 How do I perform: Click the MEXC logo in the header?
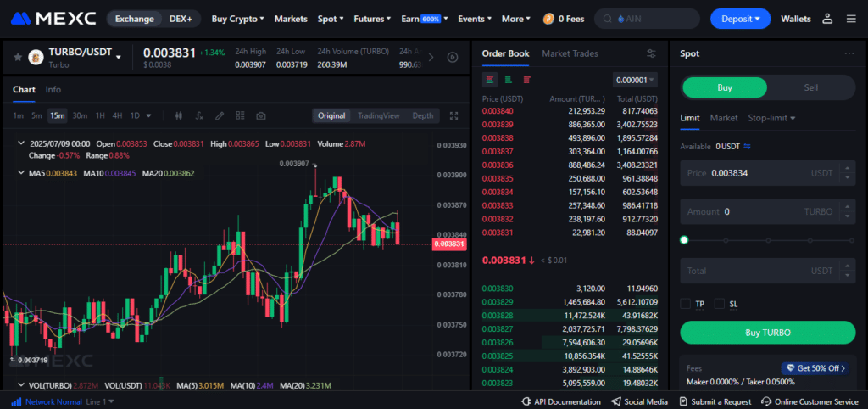coord(53,19)
